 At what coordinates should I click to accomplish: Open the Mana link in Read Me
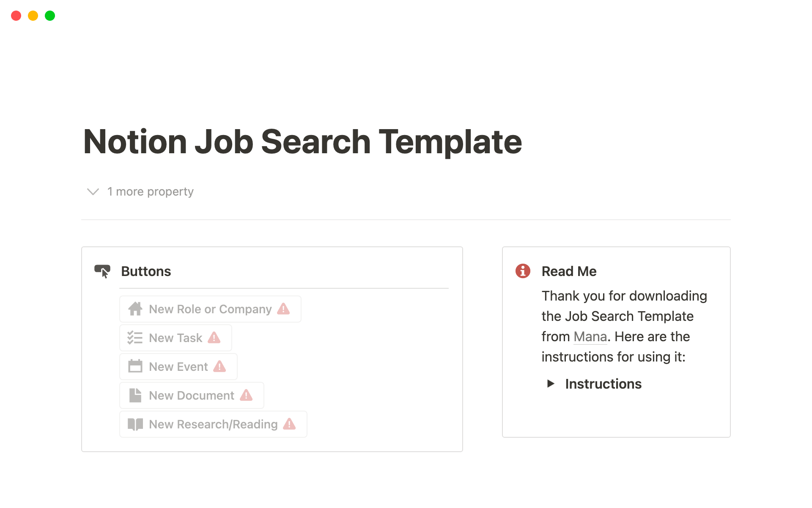[x=590, y=337]
